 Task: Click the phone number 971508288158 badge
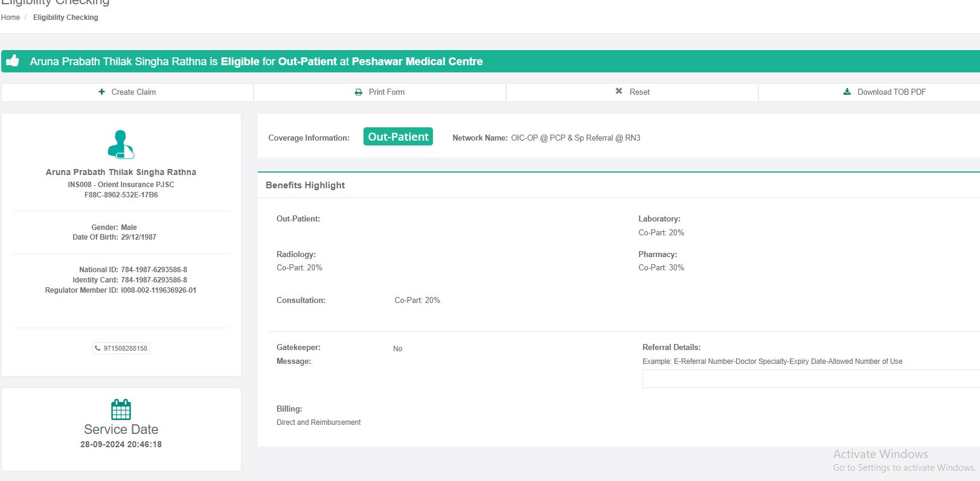point(125,348)
